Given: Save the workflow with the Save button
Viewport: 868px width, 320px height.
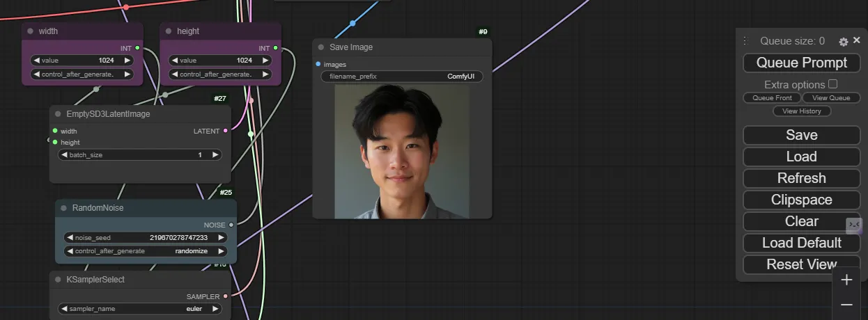Looking at the screenshot, I should pos(802,135).
